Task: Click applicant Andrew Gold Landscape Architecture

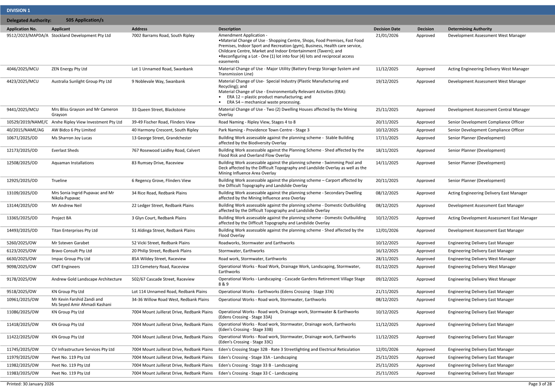Action: tap(87, 279)
